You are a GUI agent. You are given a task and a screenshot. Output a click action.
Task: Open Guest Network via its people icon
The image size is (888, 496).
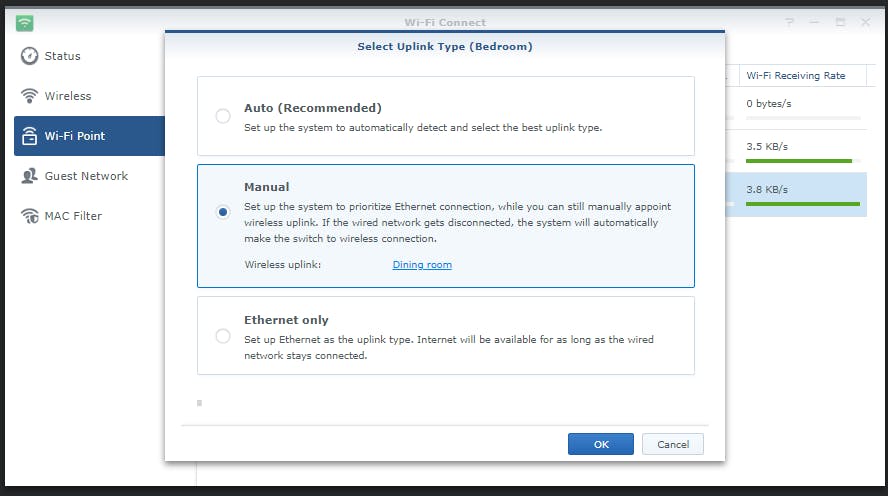coord(29,176)
